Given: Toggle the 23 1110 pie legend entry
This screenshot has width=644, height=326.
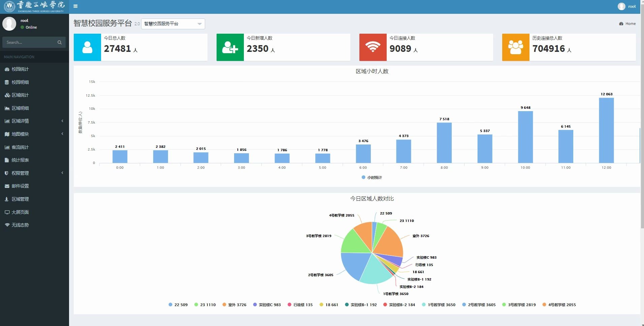Looking at the screenshot, I should [205, 305].
